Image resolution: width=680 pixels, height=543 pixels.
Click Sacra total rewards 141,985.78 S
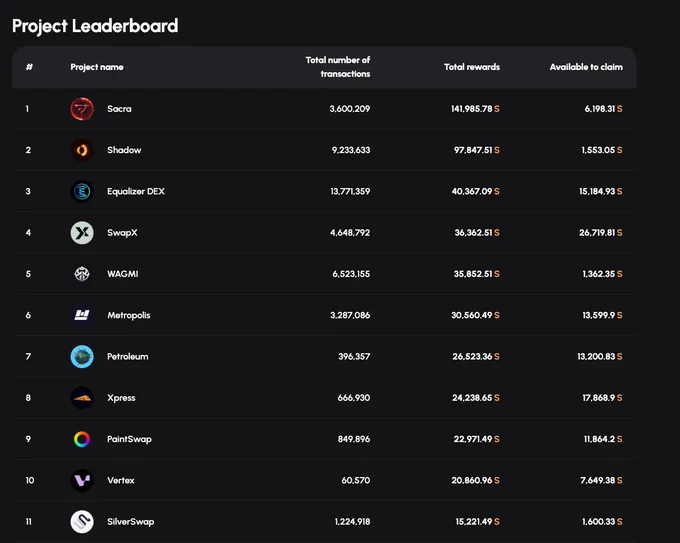[475, 109]
